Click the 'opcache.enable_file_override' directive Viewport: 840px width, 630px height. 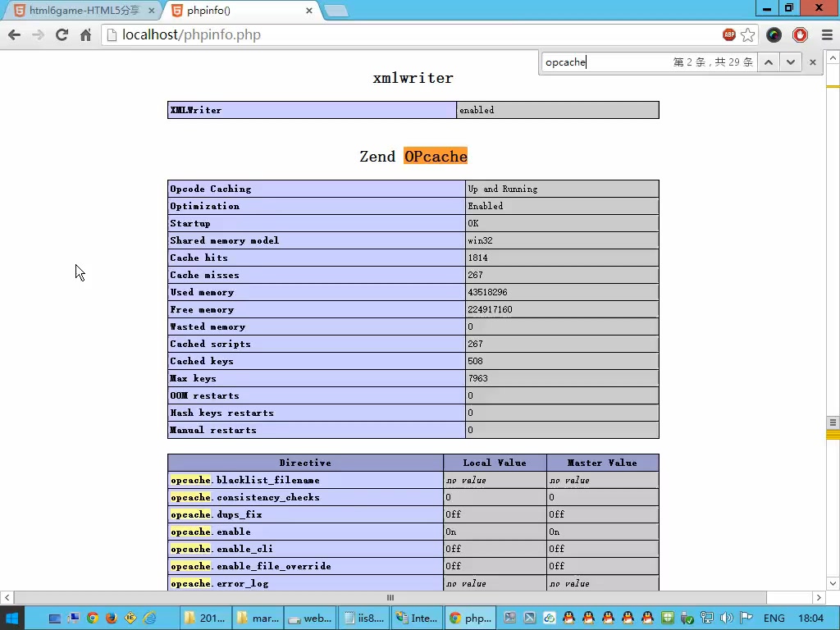251,566
